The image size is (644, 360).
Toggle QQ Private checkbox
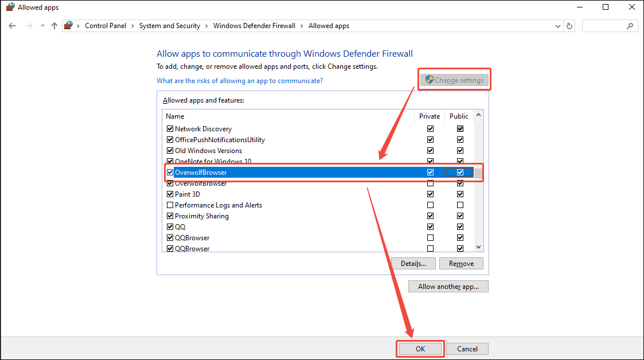click(x=431, y=226)
